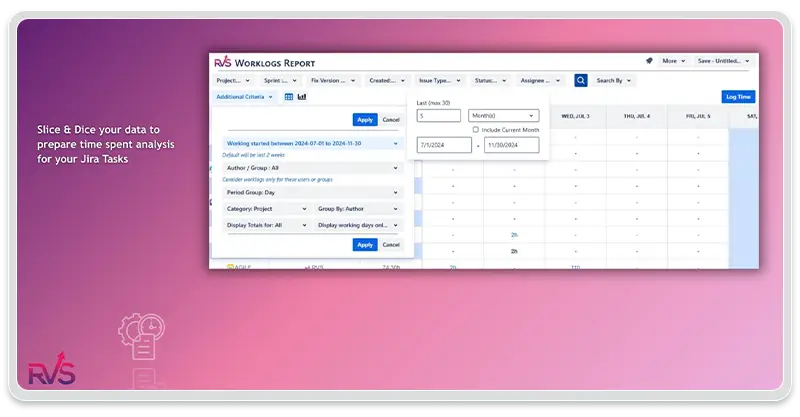Click the bottom Cancel button

(x=391, y=244)
